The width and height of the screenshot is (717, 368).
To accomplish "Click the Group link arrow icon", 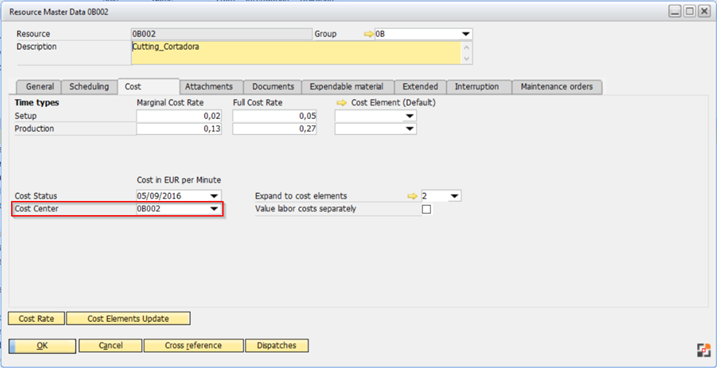I will click(x=369, y=34).
